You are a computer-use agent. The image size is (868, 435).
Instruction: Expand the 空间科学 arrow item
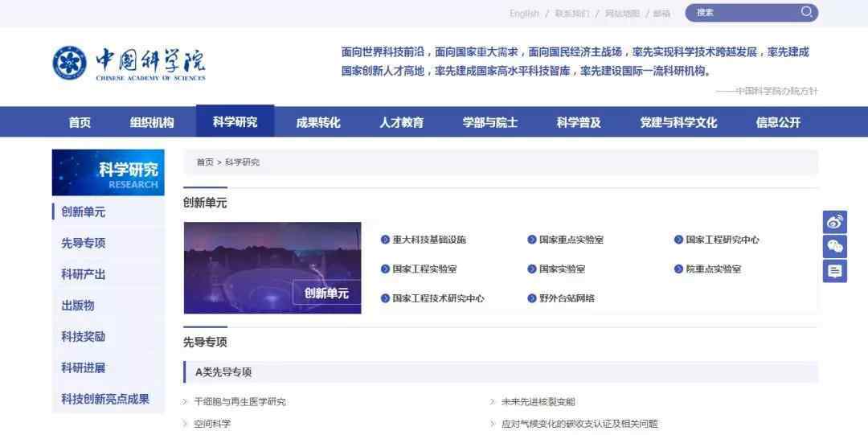pyautogui.click(x=186, y=424)
